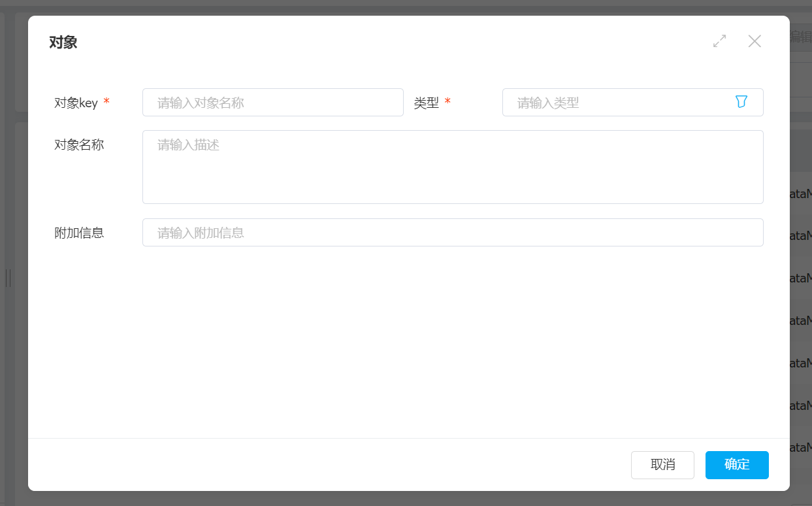Screen dimensions: 812x506
Task: Click the 对象key field label
Action: point(76,103)
